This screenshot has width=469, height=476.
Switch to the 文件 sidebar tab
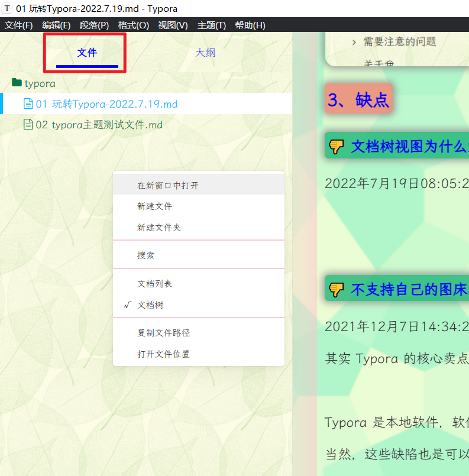[x=87, y=53]
